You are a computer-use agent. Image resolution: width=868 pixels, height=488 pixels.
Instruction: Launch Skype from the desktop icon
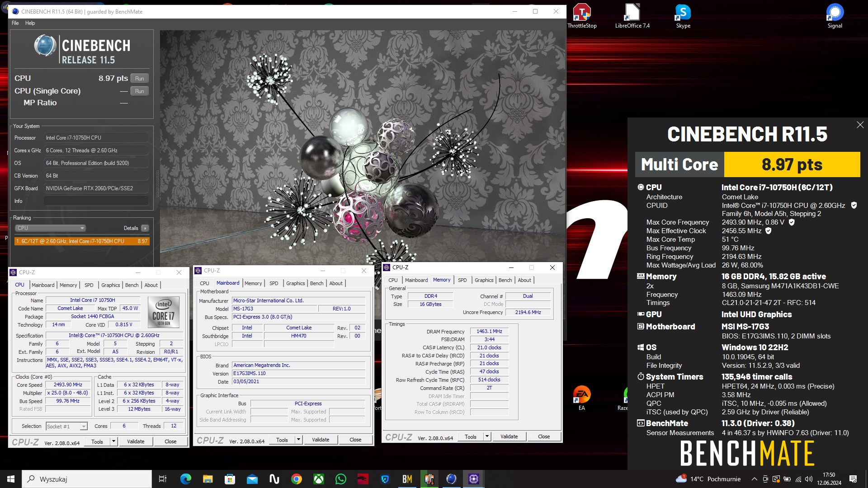pos(683,16)
